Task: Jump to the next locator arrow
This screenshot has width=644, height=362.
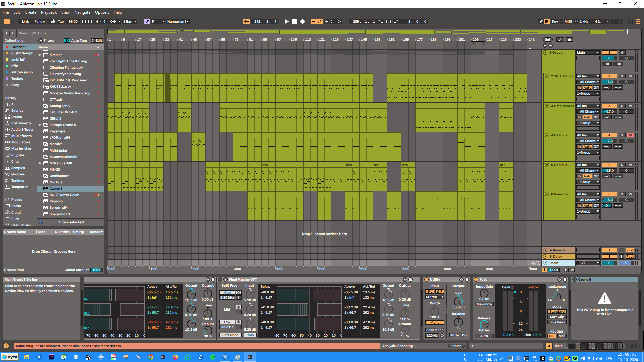Action: [550, 45]
